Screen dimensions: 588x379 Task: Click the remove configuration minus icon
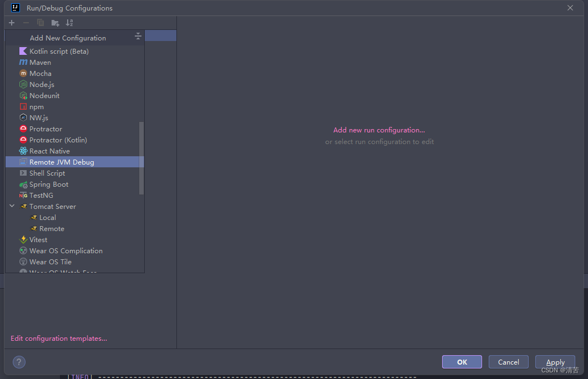[x=26, y=23]
